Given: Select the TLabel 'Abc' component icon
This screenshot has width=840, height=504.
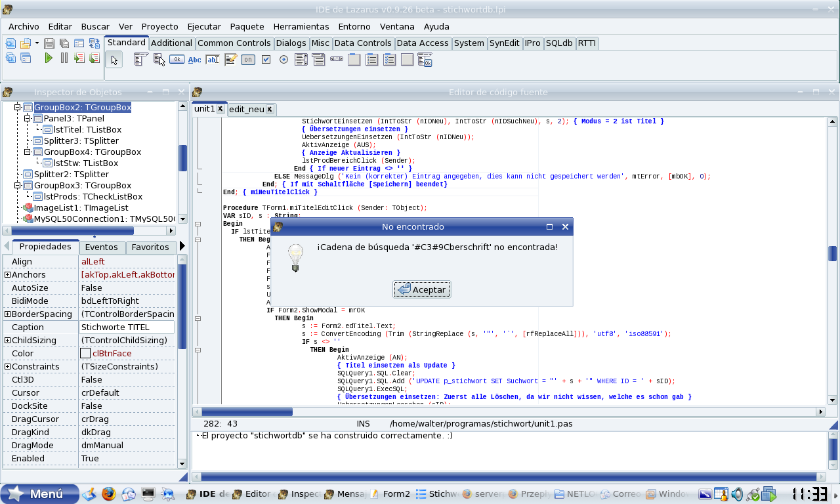Looking at the screenshot, I should 194,60.
